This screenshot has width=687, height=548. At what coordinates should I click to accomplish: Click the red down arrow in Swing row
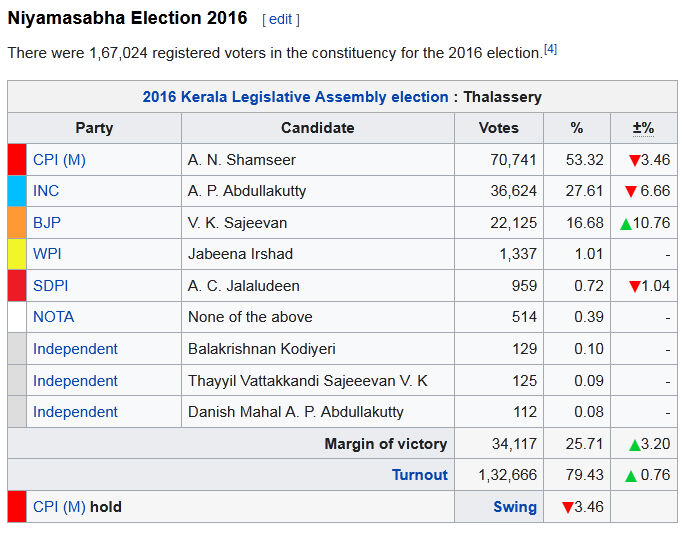(568, 508)
